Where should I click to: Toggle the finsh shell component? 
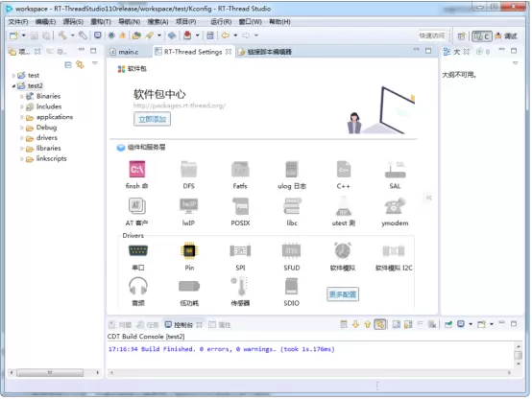pos(137,169)
